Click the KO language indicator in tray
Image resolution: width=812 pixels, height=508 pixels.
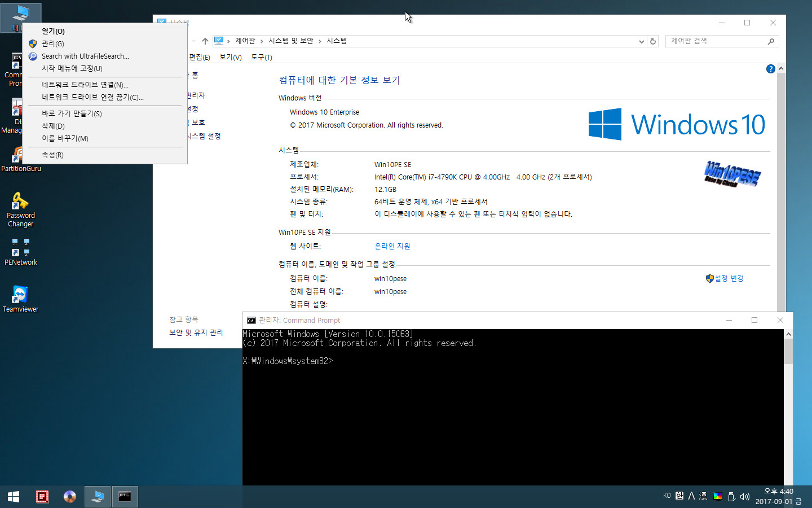tap(667, 496)
